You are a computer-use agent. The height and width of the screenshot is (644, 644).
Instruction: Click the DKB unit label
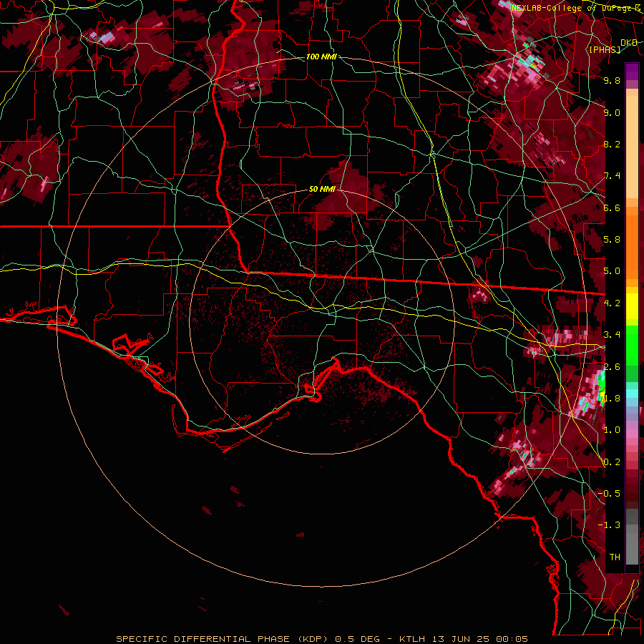(629, 43)
